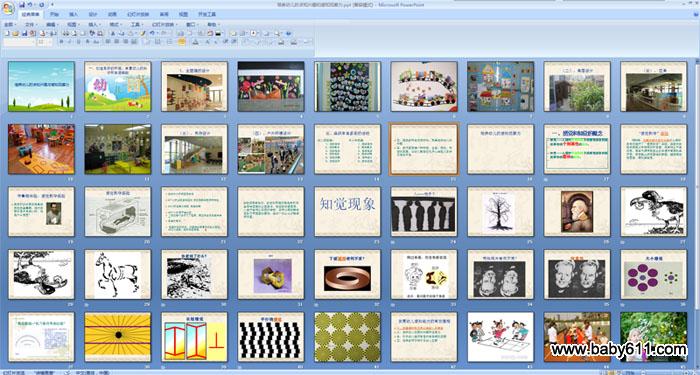Select the green circles pattern slide
This screenshot has height=375, width=700.
[347, 337]
